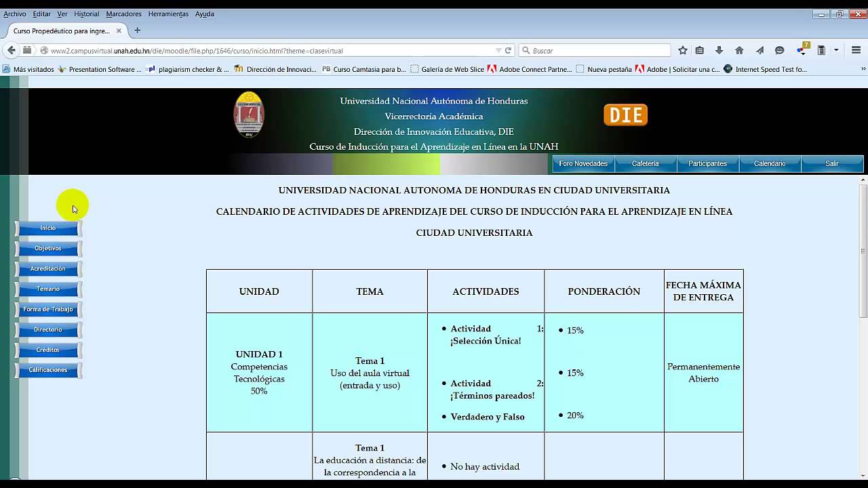
Task: Open Foro Novedades in course navigation
Action: coord(583,163)
